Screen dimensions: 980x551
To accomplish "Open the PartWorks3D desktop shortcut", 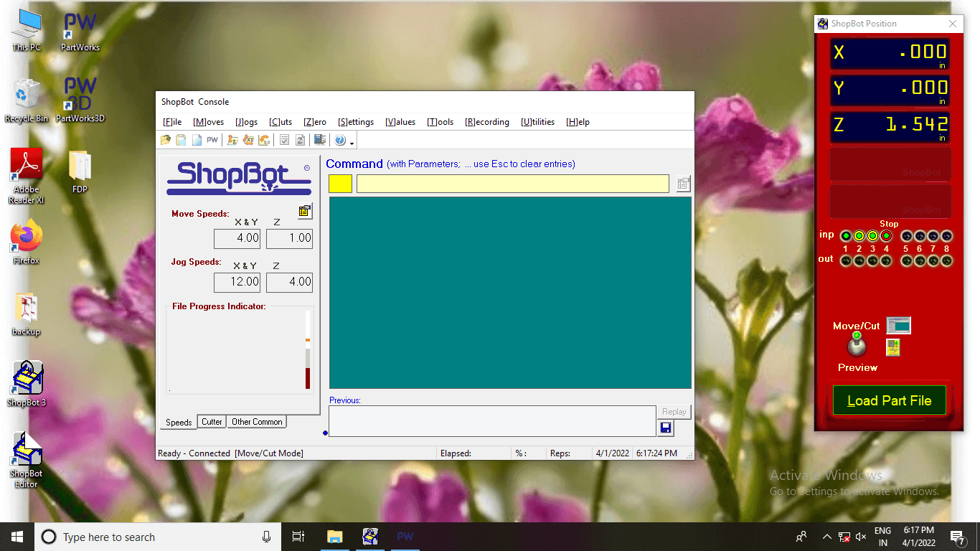I will click(x=80, y=99).
